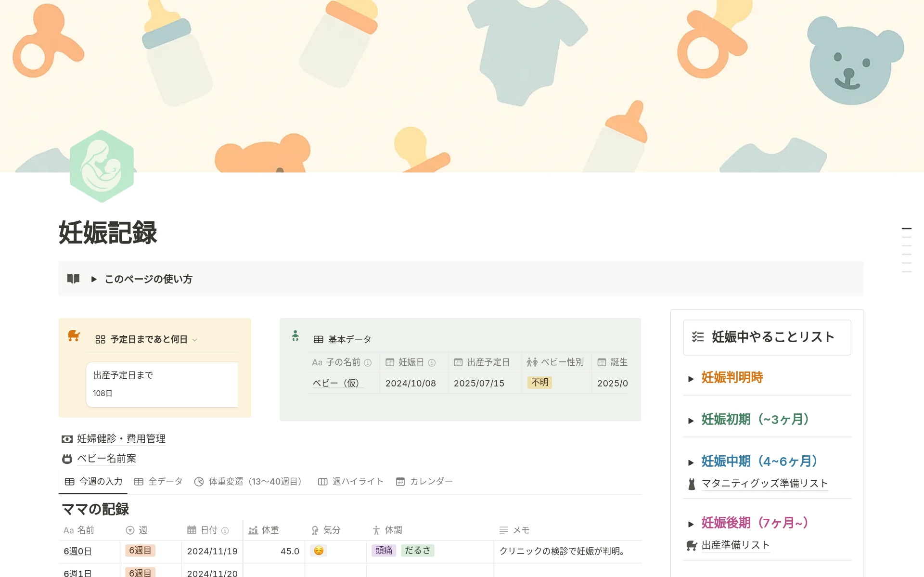This screenshot has width=924, height=577.
Task: Open the 体重変遷（13〜40週目） tab
Action: [x=248, y=482]
